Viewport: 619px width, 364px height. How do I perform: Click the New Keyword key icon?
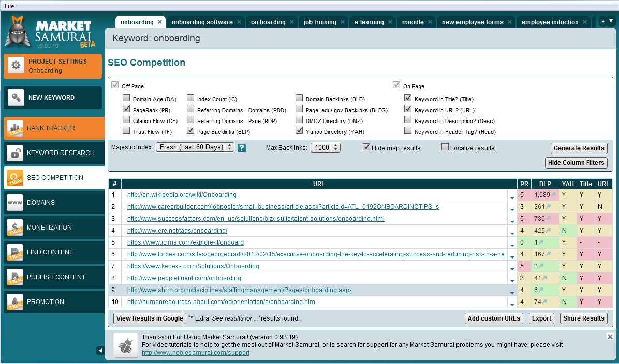click(16, 97)
